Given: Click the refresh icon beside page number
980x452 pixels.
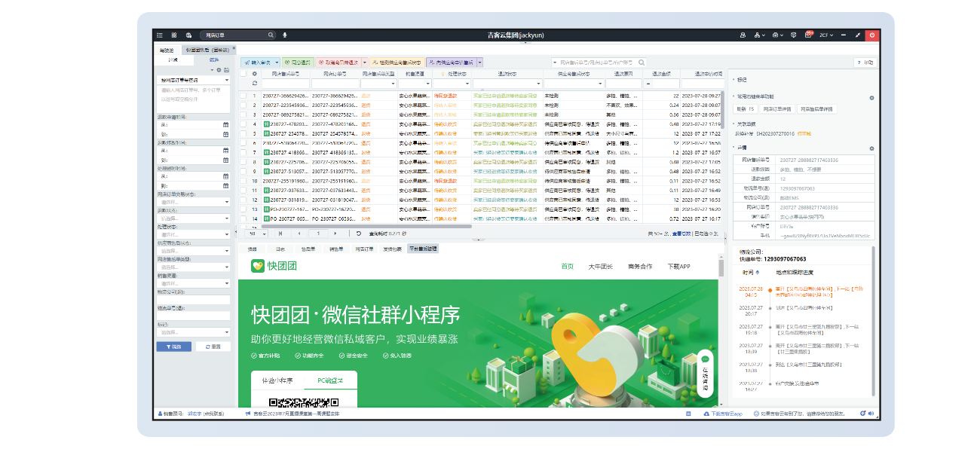Looking at the screenshot, I should 359,234.
